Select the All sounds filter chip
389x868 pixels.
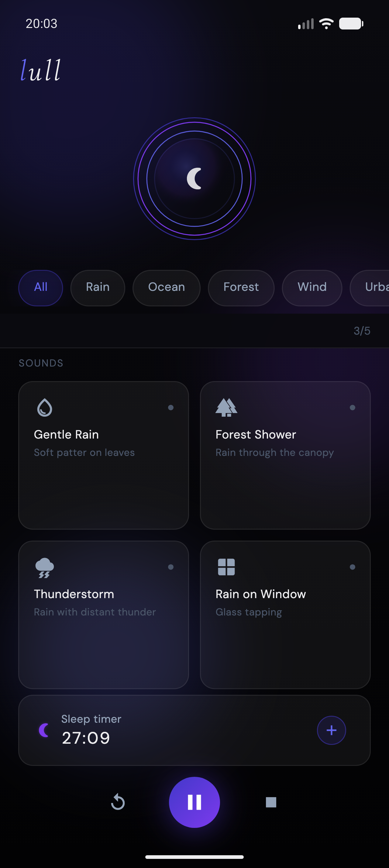[x=41, y=288]
